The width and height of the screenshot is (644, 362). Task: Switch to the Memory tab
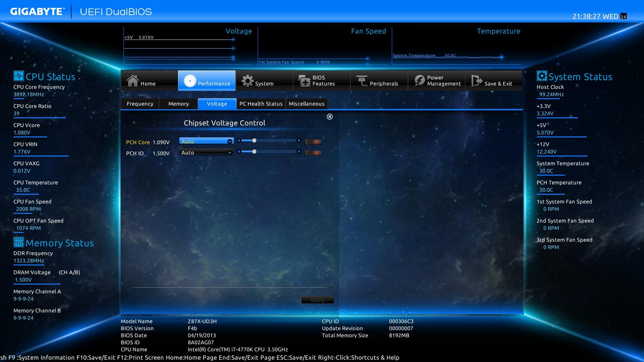(x=178, y=104)
